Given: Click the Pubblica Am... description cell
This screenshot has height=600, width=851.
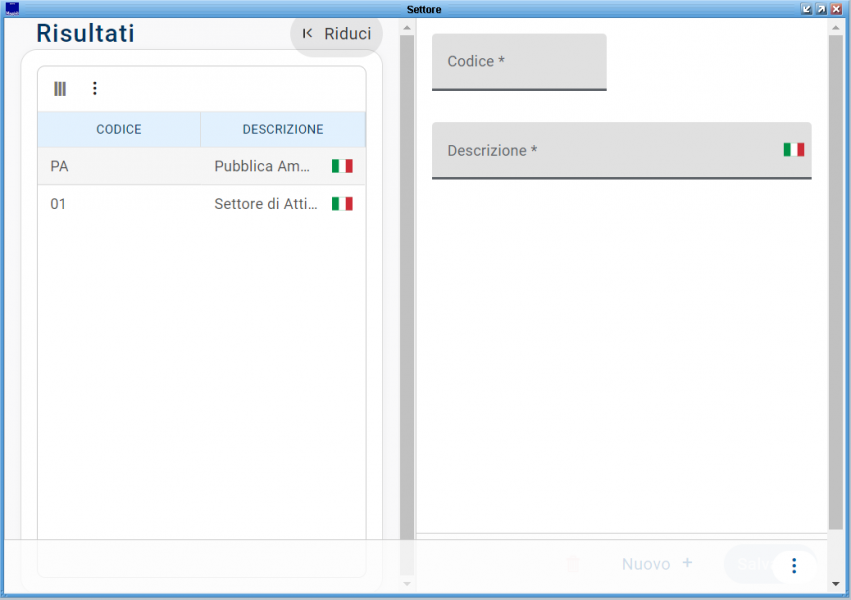Looking at the screenshot, I should pos(262,166).
